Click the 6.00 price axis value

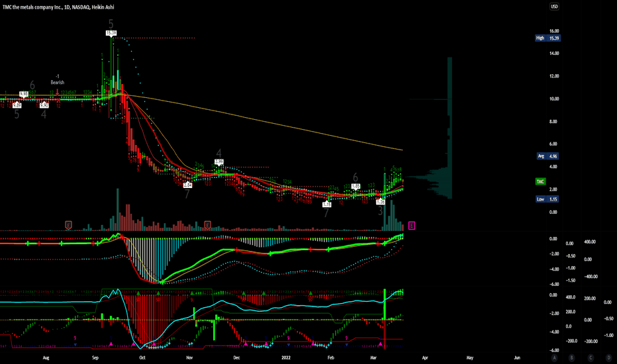(x=553, y=144)
